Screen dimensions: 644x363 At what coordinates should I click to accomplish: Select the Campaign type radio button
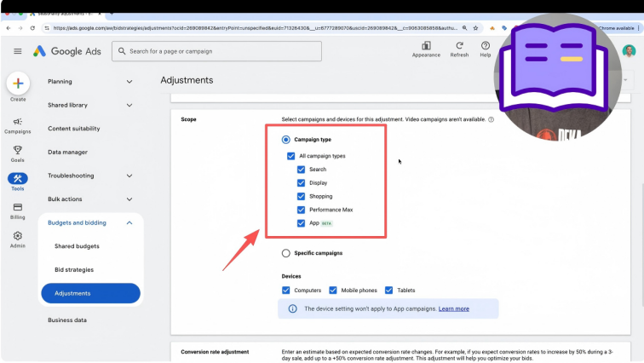(x=286, y=140)
